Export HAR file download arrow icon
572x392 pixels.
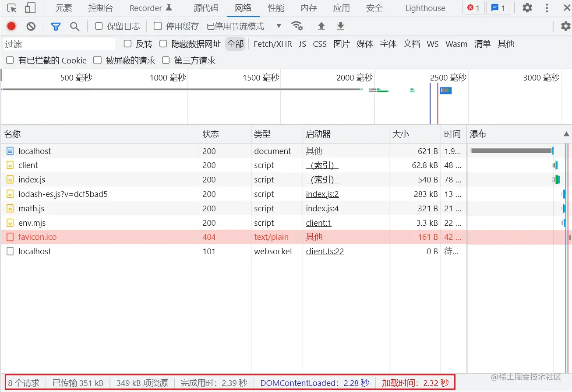point(341,26)
